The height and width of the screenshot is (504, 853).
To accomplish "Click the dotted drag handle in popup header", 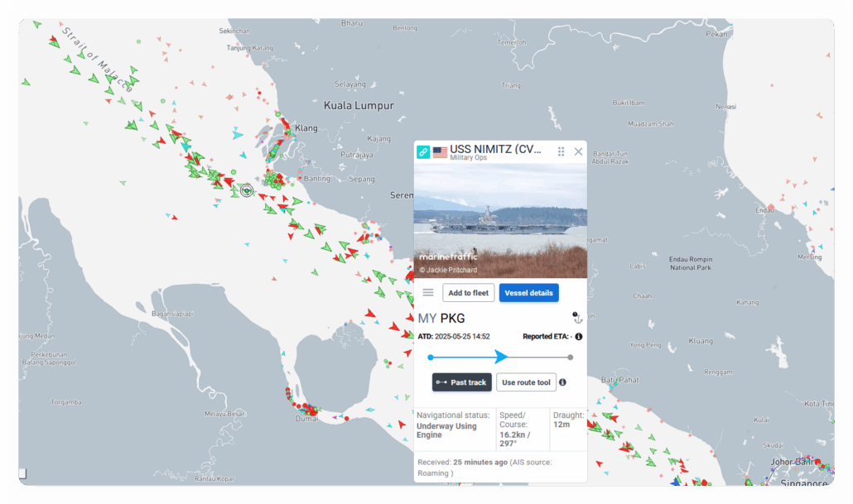I will tap(561, 151).
